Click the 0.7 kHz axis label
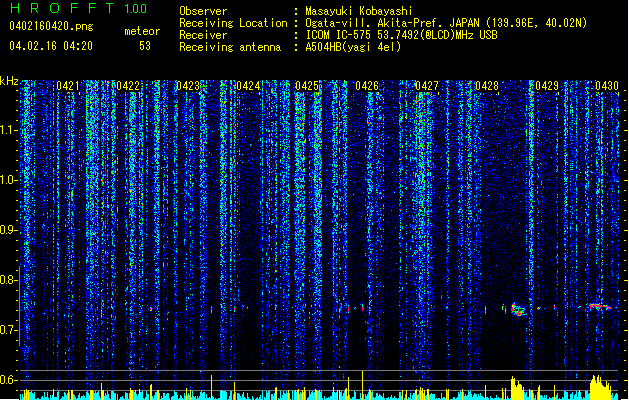This screenshot has width=629, height=400. click(x=8, y=330)
